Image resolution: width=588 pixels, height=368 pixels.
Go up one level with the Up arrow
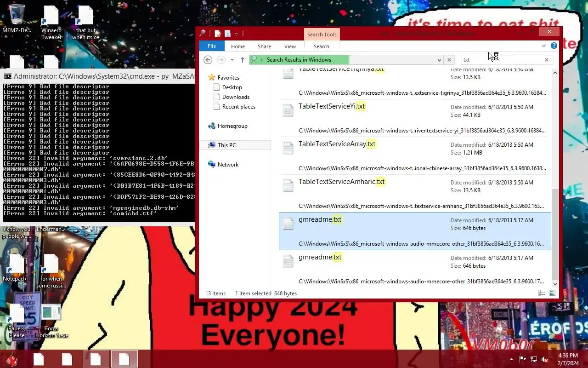(x=243, y=60)
